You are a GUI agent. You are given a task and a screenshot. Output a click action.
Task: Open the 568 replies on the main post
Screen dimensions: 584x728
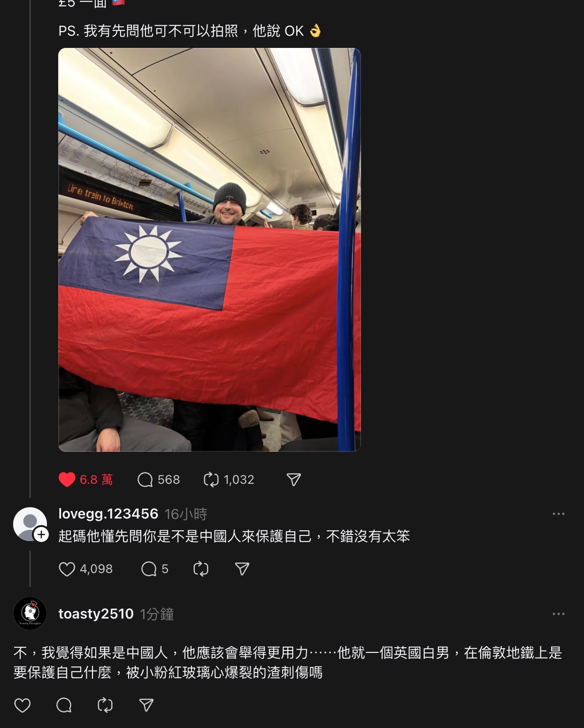coord(159,480)
